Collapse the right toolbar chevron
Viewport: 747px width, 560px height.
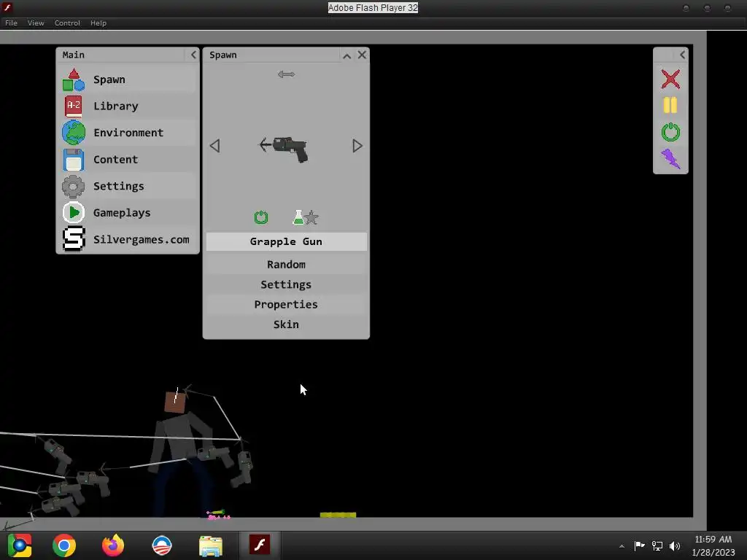click(682, 55)
